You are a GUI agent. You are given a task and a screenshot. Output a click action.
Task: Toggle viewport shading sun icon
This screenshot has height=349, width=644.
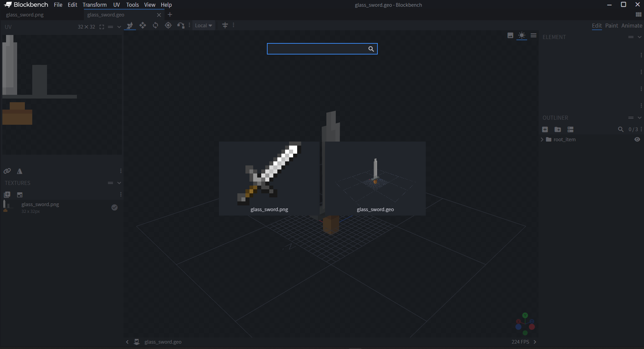click(522, 36)
